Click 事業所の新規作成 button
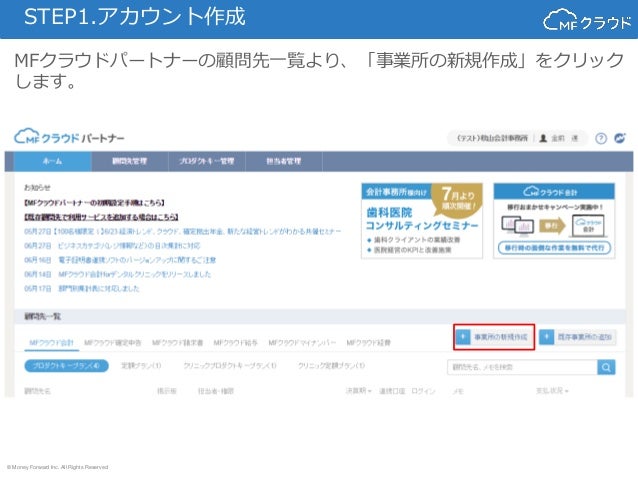The image size is (638, 479). (494, 337)
